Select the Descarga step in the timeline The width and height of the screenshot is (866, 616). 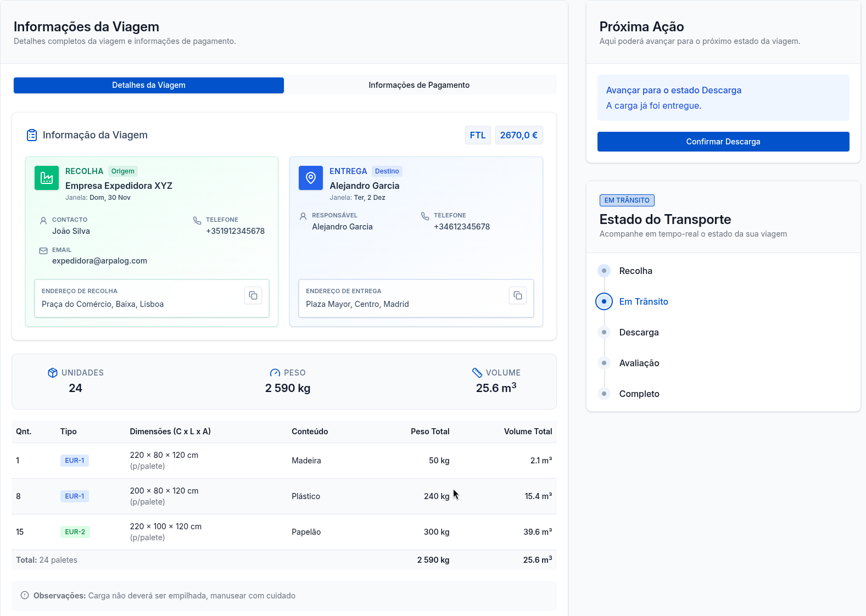(x=639, y=332)
